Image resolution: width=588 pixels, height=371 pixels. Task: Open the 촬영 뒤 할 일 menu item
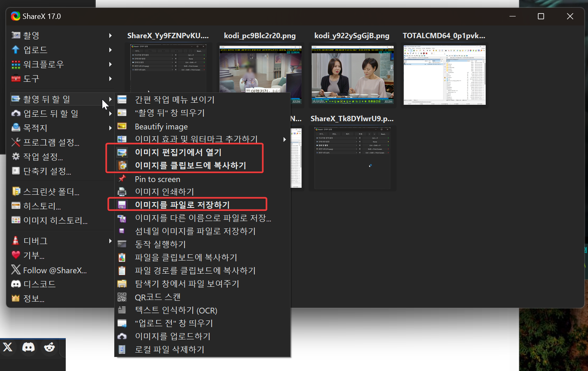click(x=62, y=99)
